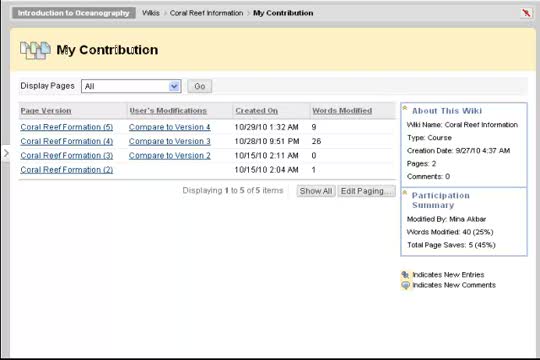Click the Comments: 0 text
The width and height of the screenshot is (540, 360).
click(x=428, y=176)
